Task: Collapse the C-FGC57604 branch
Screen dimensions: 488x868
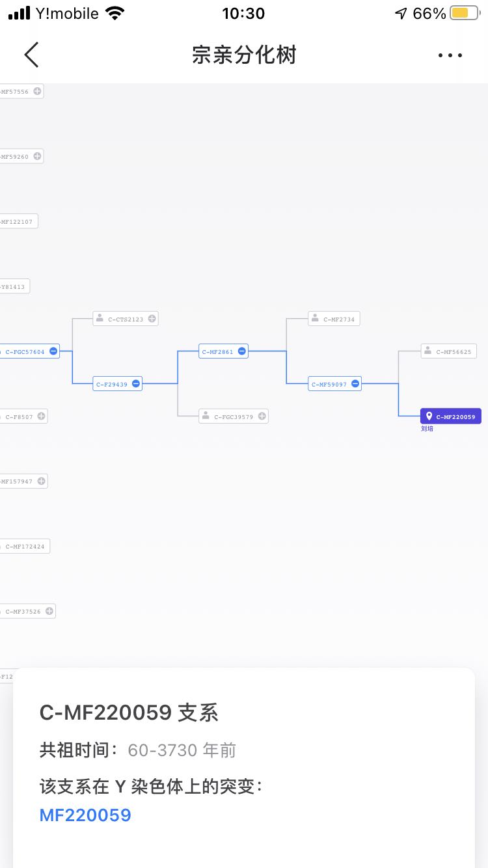Action: click(53, 351)
